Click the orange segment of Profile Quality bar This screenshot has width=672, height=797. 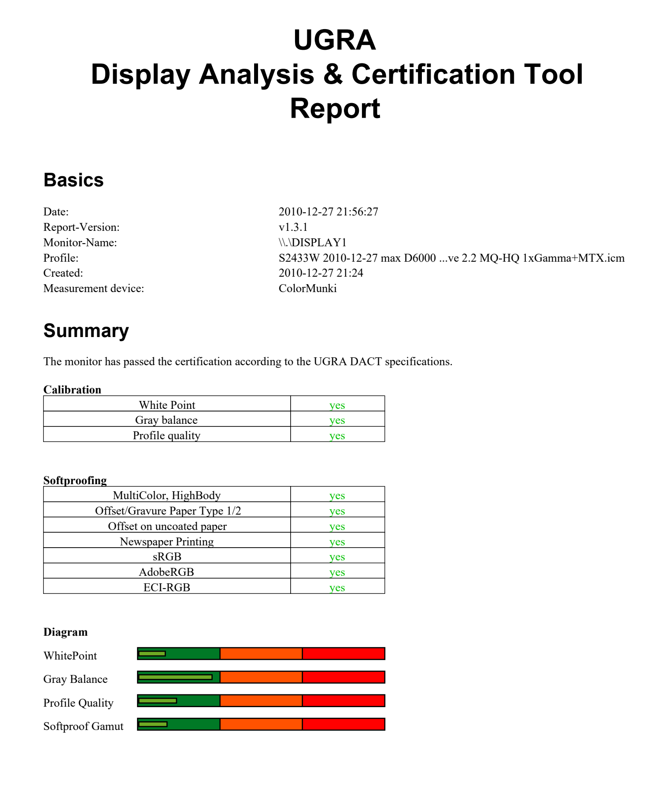tap(261, 701)
